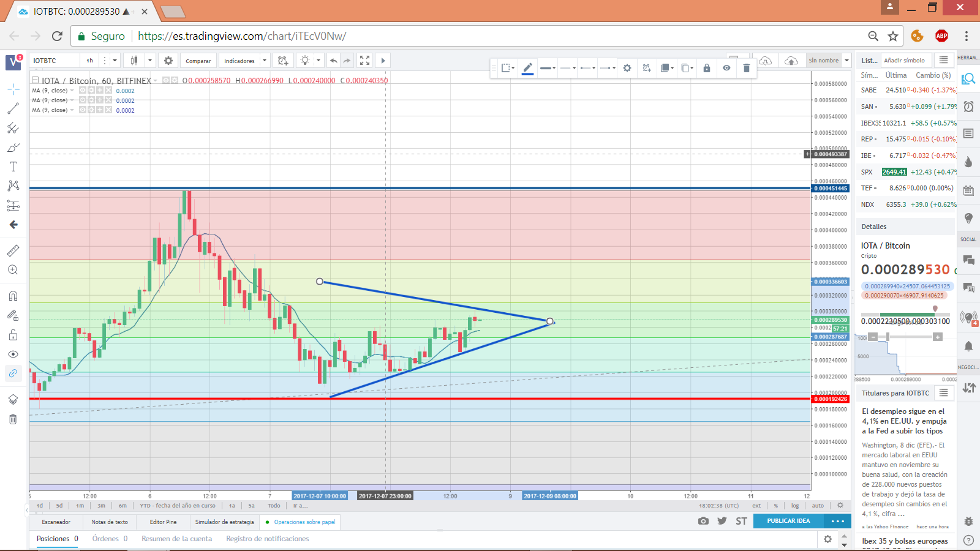Select the ruler measure tool
Screen dimensions: 980x551
(x=13, y=250)
